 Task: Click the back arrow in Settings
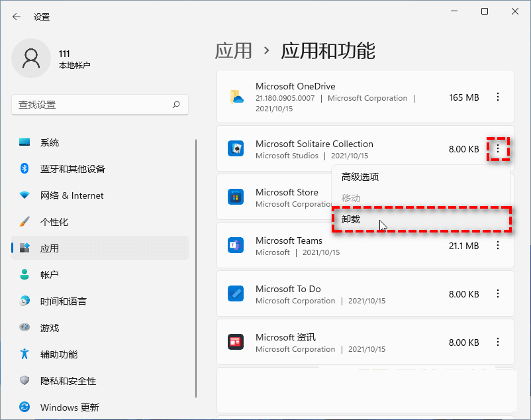(x=17, y=17)
